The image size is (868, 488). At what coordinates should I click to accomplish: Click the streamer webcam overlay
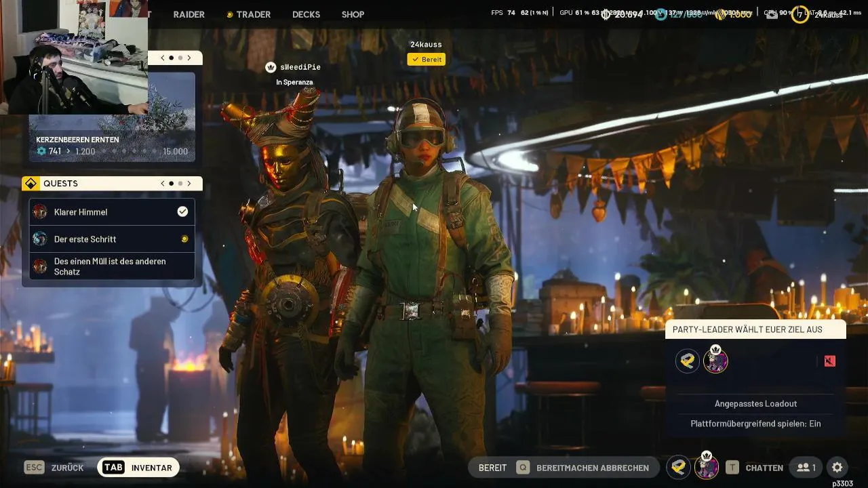coord(74,58)
